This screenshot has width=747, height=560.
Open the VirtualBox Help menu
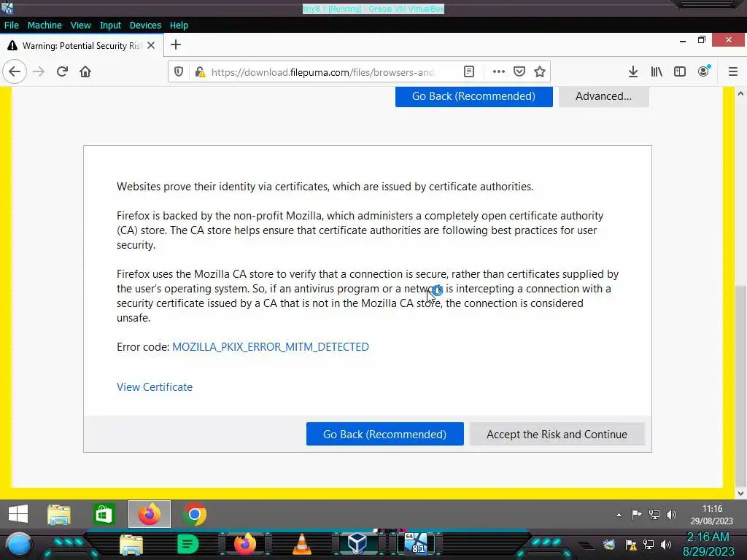pyautogui.click(x=179, y=26)
